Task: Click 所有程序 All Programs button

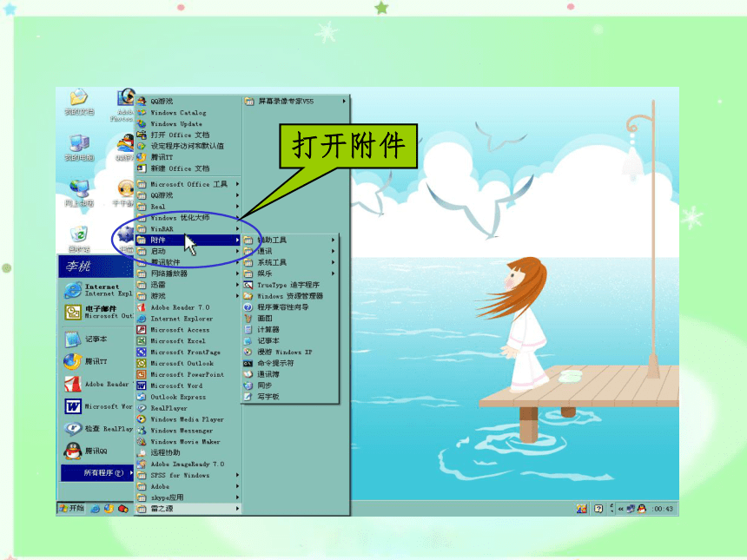Action: pos(97,473)
